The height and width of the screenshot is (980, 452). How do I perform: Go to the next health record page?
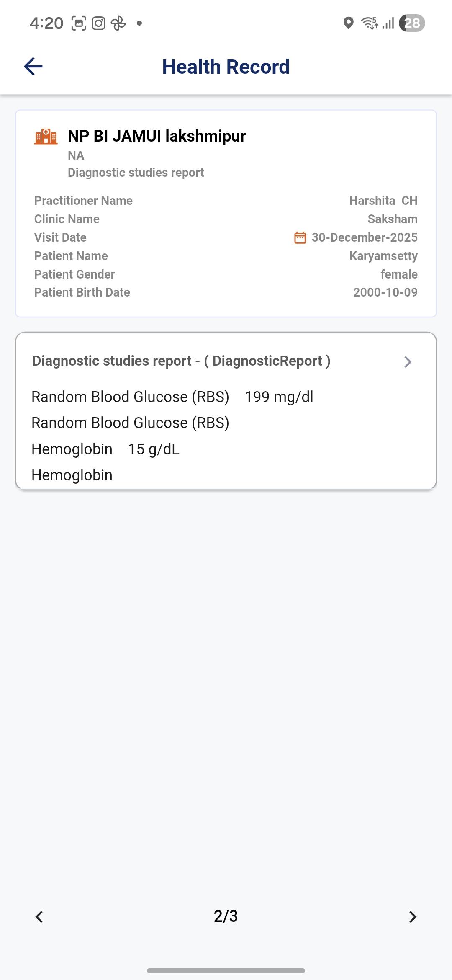click(413, 917)
